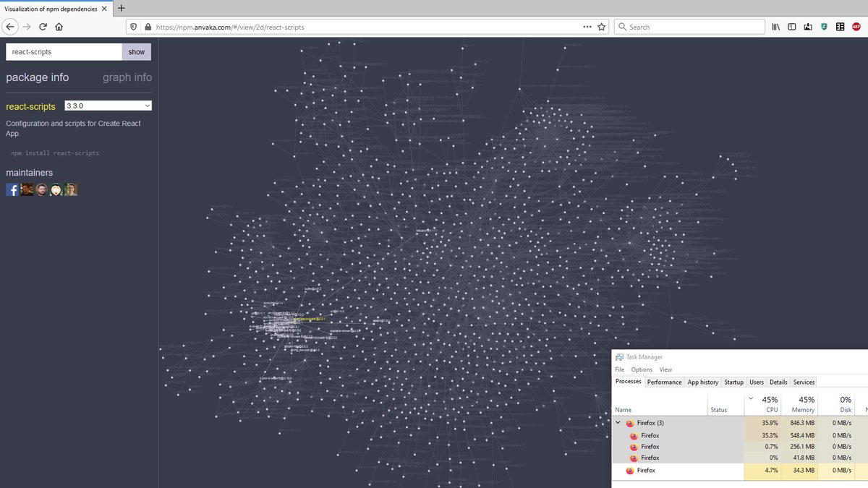Open the image extension icon beside sidebar icon
The height and width of the screenshot is (488, 868).
pyautogui.click(x=808, y=27)
